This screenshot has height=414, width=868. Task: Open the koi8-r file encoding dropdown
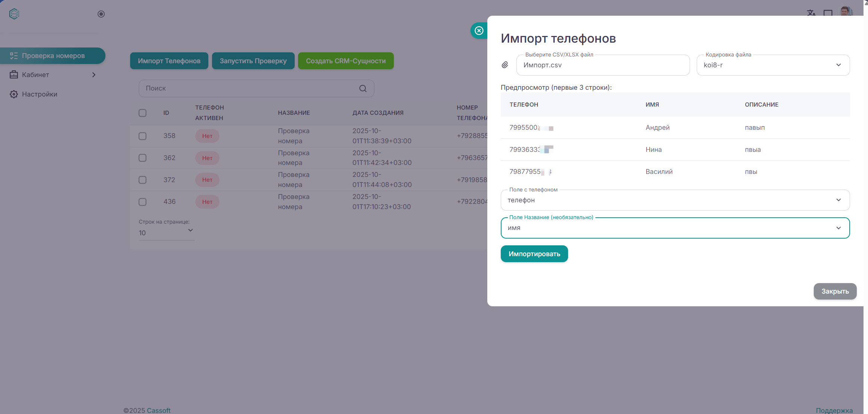click(773, 65)
